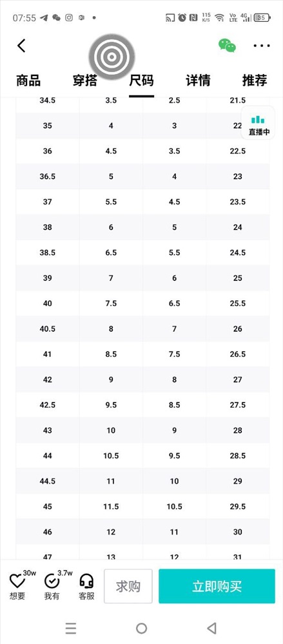Open the three-dots more menu

[x=262, y=46]
